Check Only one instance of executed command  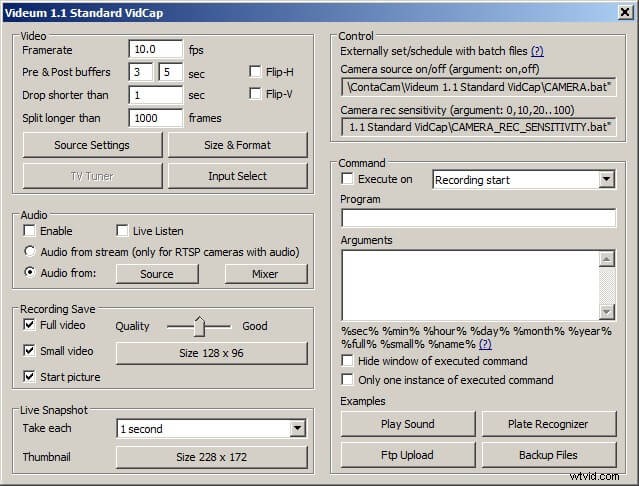pos(347,379)
